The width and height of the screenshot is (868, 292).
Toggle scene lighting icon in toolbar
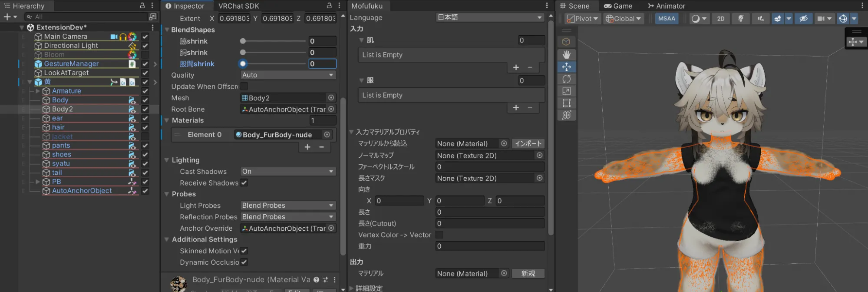tap(741, 19)
